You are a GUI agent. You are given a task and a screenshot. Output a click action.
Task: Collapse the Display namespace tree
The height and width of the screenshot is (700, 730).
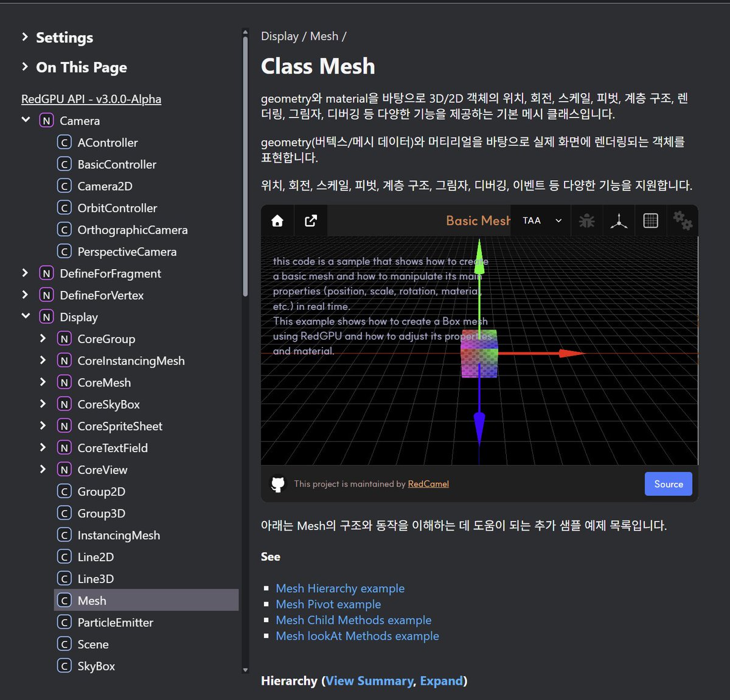26,316
